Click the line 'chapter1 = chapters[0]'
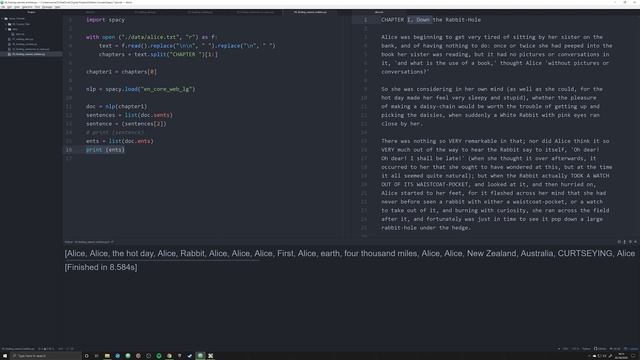Screen dimensions: 640x360 121,72
